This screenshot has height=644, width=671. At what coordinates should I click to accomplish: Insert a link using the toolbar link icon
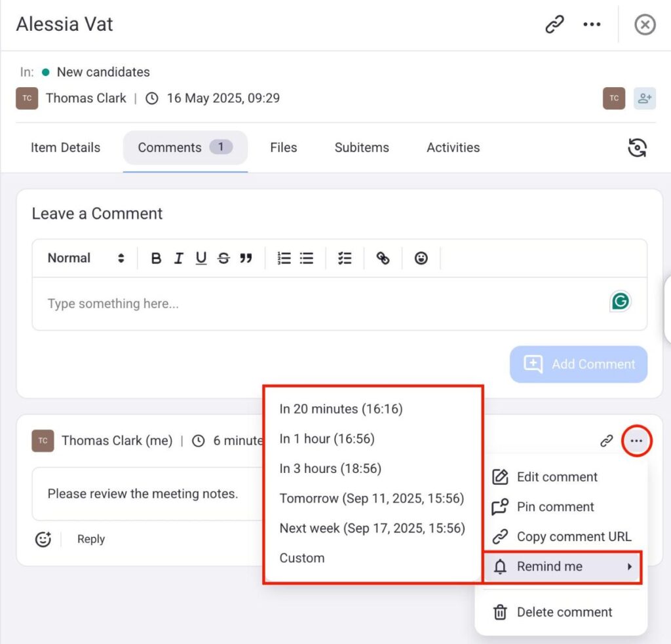(x=383, y=258)
